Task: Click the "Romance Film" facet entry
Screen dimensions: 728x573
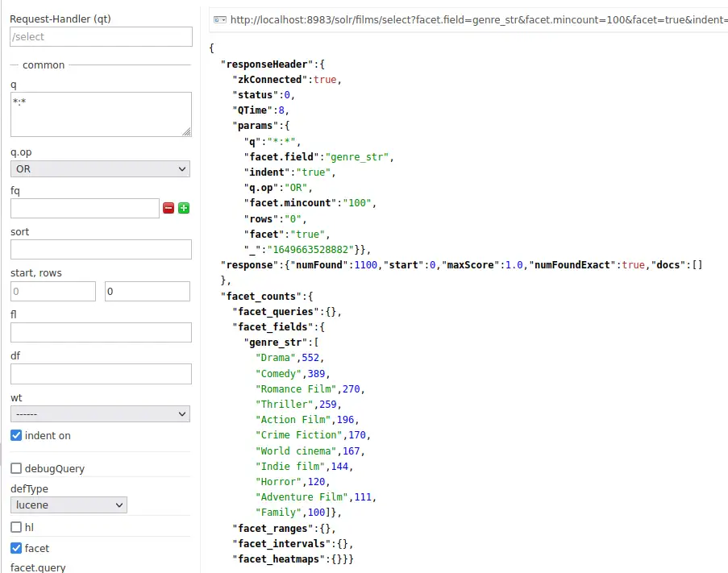Action: (x=310, y=388)
